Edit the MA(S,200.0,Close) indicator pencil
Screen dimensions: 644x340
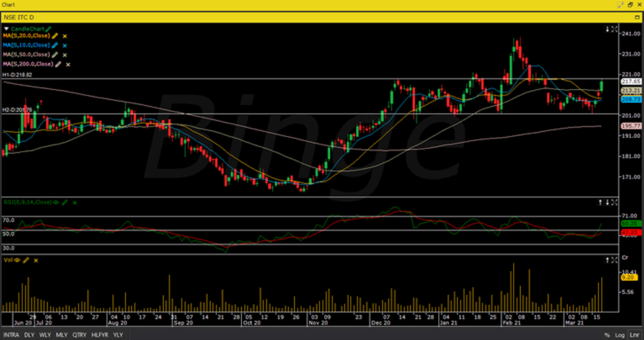58,64
